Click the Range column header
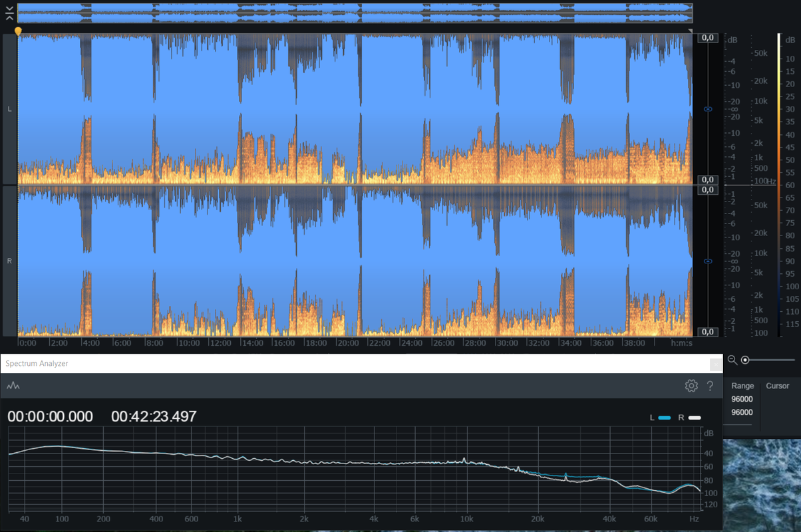Viewport: 801px width, 532px height. point(742,386)
